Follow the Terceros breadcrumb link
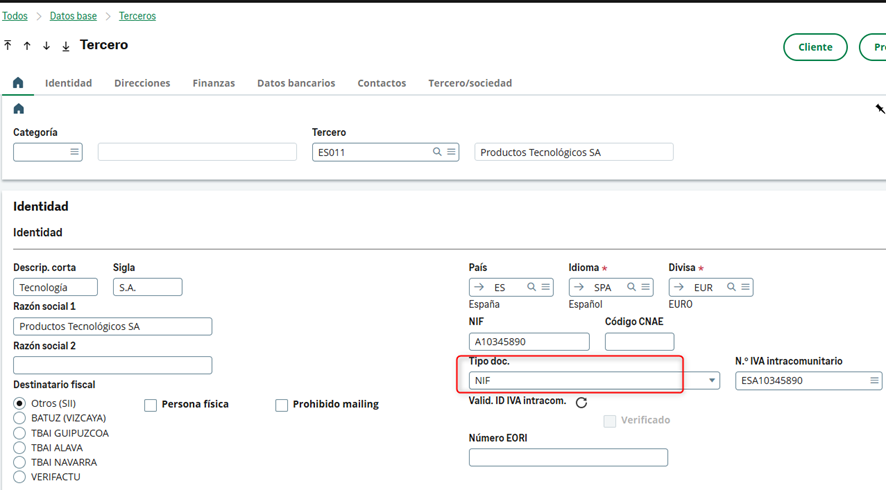Screen dimensions: 886x490 tap(137, 16)
